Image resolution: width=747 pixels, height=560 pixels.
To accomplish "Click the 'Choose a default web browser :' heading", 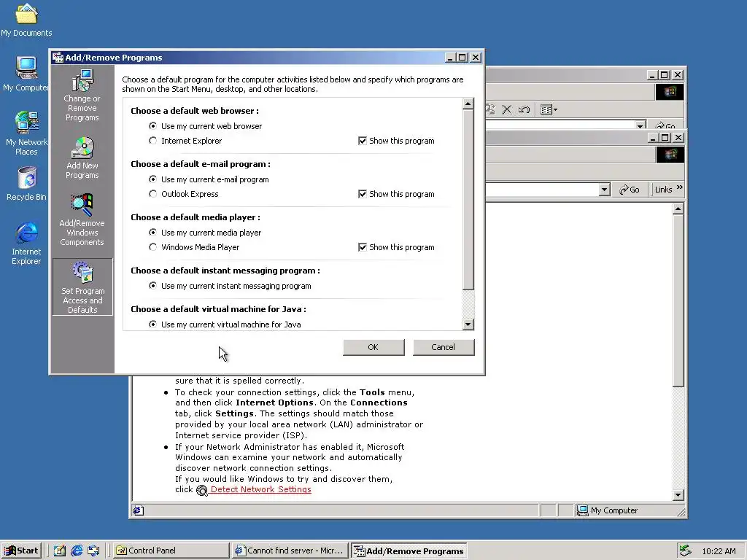I will (x=195, y=111).
